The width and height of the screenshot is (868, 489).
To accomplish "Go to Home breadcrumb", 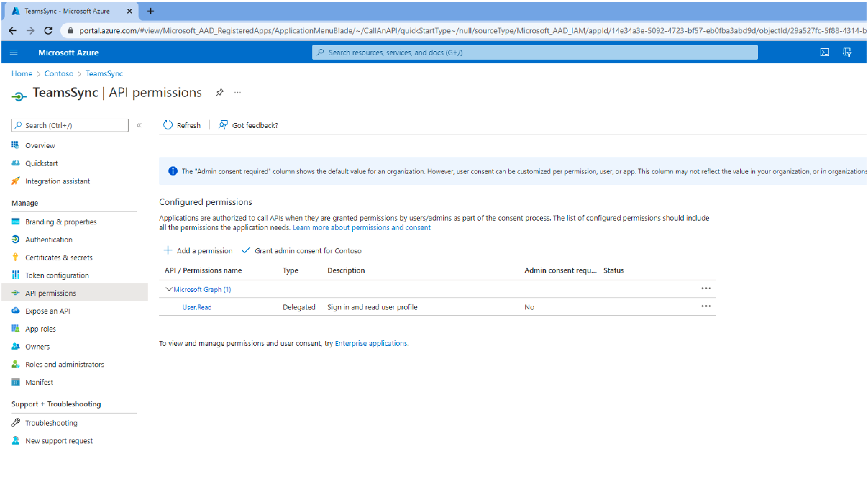I will click(x=22, y=73).
